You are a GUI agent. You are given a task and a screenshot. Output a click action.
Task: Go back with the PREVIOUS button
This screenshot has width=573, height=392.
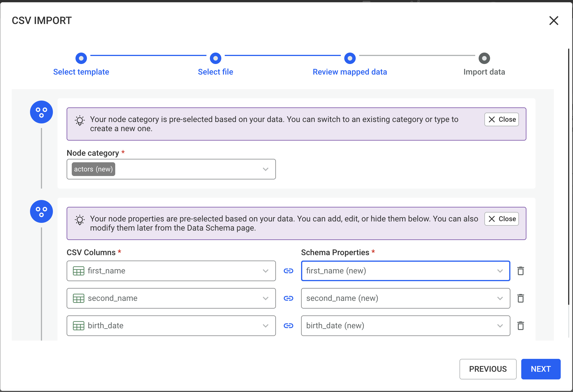[x=488, y=369]
